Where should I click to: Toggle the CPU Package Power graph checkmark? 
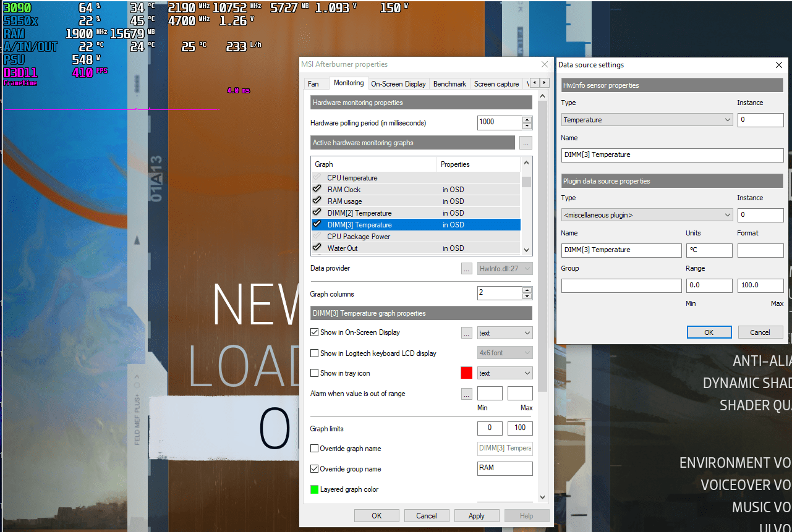(317, 237)
